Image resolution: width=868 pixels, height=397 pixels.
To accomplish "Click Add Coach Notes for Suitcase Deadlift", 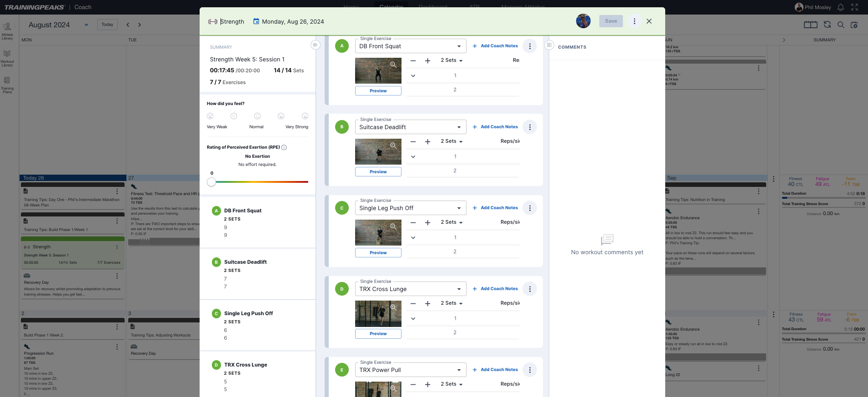I will click(495, 127).
